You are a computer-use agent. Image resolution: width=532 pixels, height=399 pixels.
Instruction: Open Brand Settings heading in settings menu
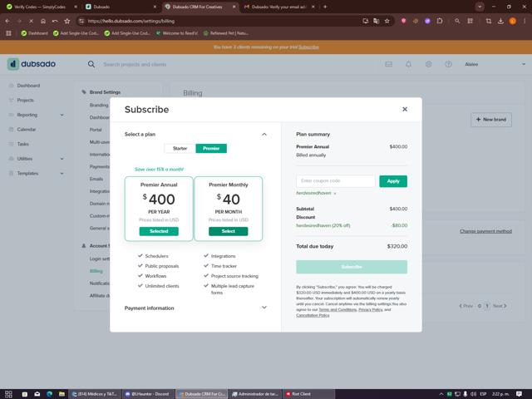point(105,92)
